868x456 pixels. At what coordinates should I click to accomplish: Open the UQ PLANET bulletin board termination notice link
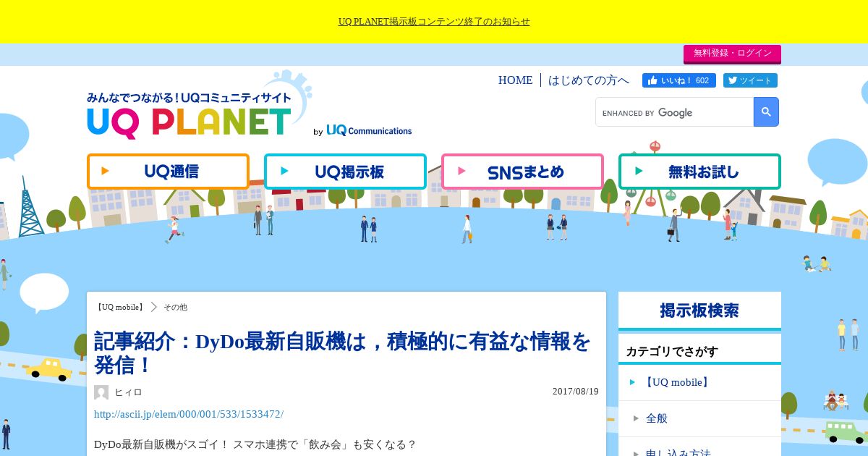coord(434,22)
